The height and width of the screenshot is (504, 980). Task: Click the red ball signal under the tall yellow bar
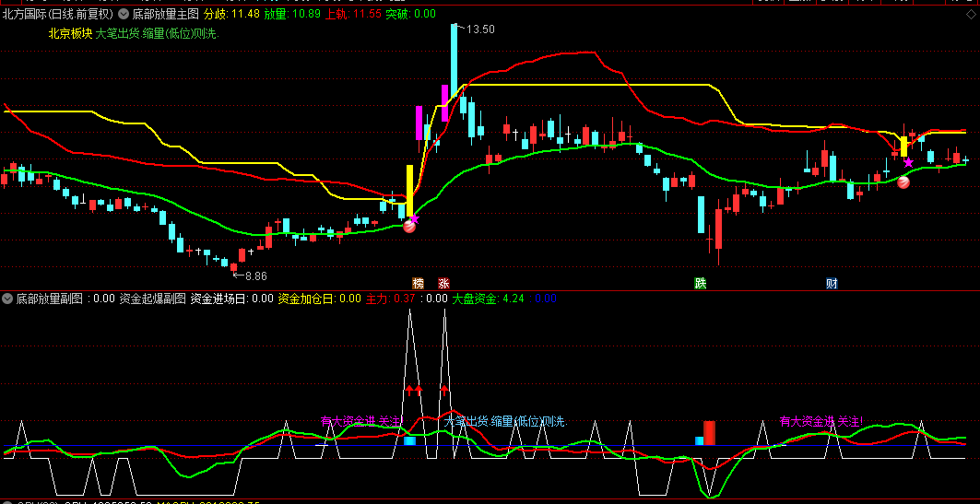coord(409,227)
